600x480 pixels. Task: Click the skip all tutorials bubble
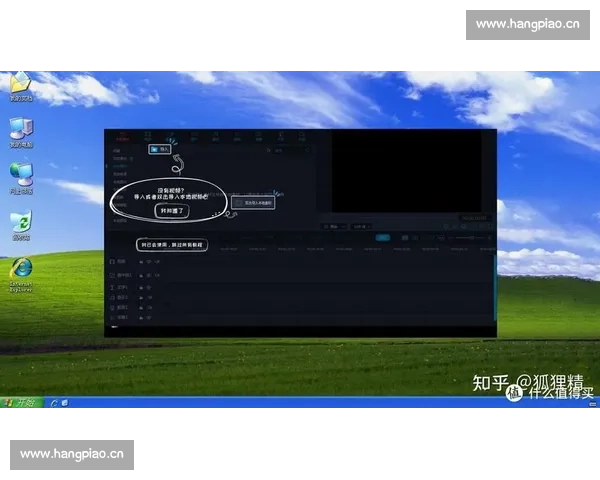point(172,244)
